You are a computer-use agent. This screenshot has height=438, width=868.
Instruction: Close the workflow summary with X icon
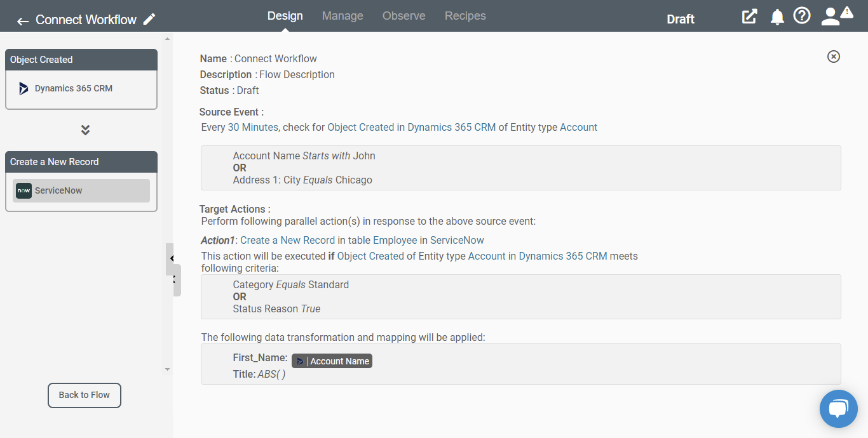pyautogui.click(x=834, y=56)
